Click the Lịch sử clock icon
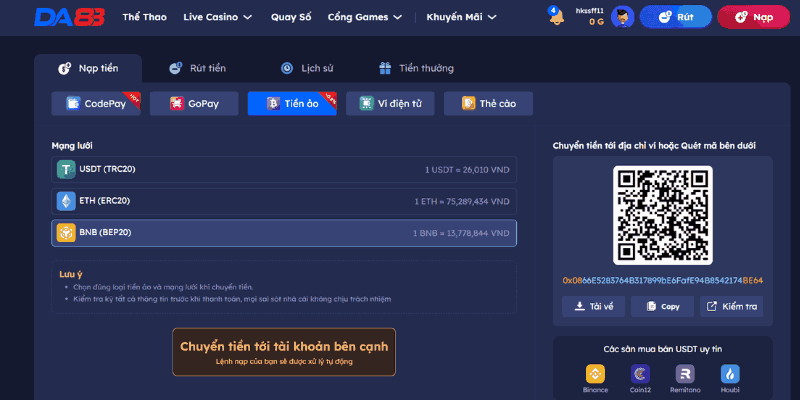The height and width of the screenshot is (400, 800). tap(287, 68)
